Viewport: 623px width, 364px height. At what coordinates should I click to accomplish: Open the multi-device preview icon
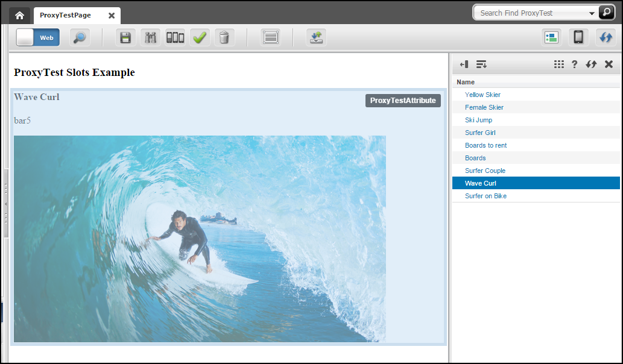(x=175, y=37)
